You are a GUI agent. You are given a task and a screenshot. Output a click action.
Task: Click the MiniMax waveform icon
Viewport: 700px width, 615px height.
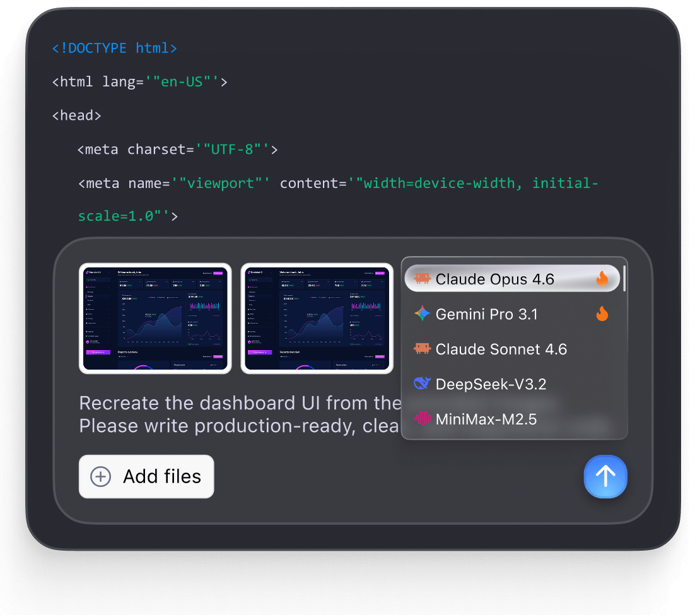[x=421, y=418]
